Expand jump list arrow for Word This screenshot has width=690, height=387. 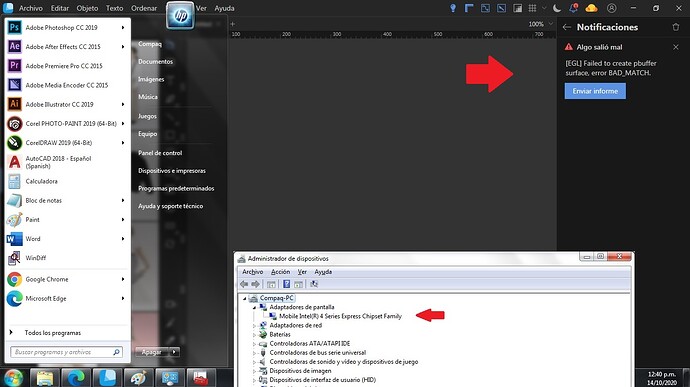[123, 239]
